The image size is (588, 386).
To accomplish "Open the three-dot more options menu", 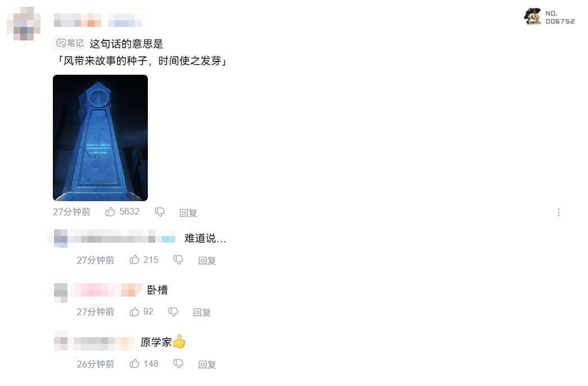I will tap(558, 212).
